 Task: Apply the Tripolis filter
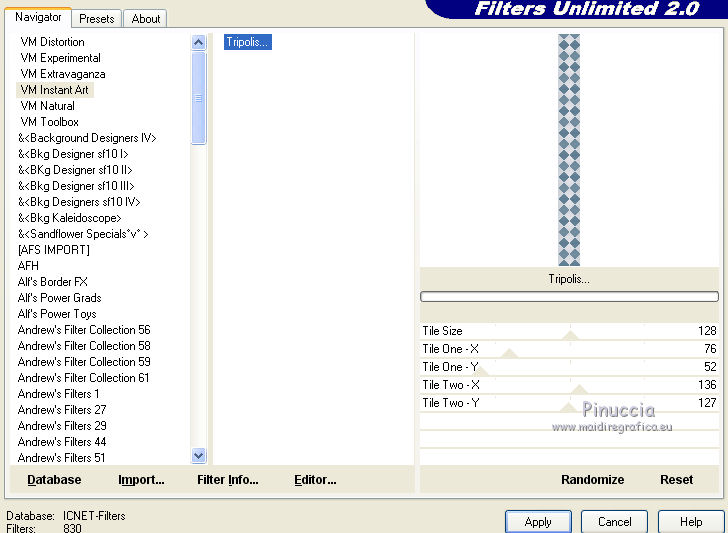pyautogui.click(x=538, y=522)
